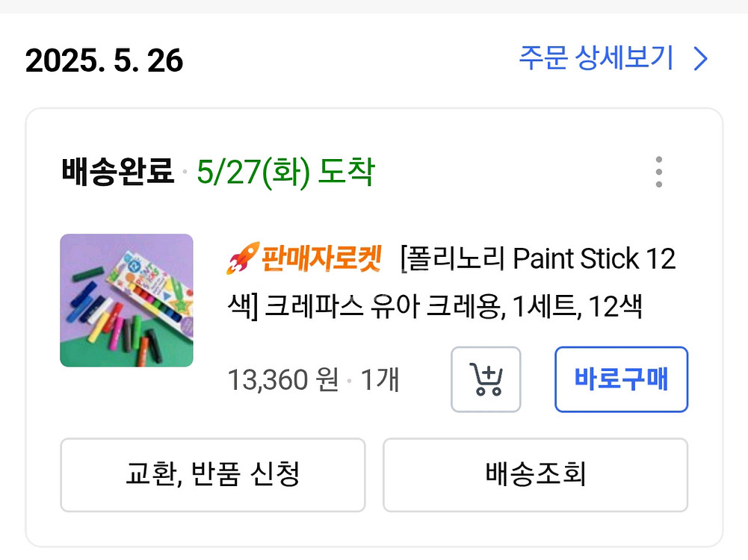
Task: Click the 1세트, 12색 option text
Action: tap(577, 305)
